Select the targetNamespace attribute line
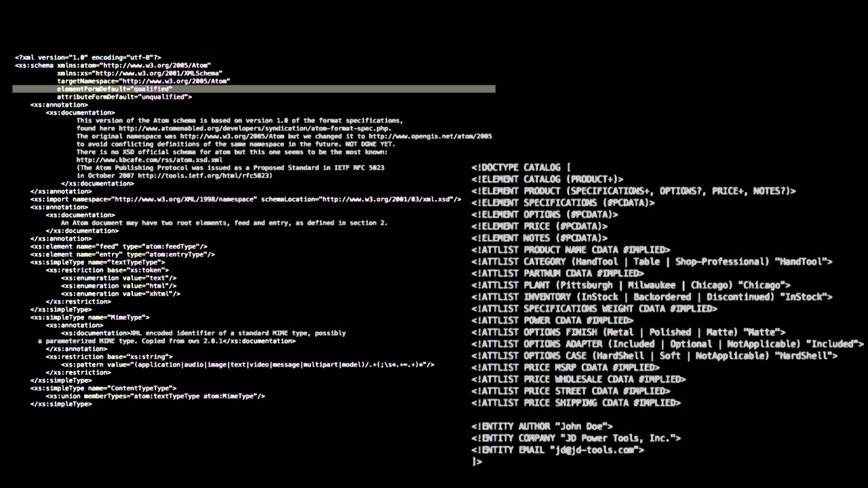Viewport: 868px width, 488px height. tap(143, 81)
